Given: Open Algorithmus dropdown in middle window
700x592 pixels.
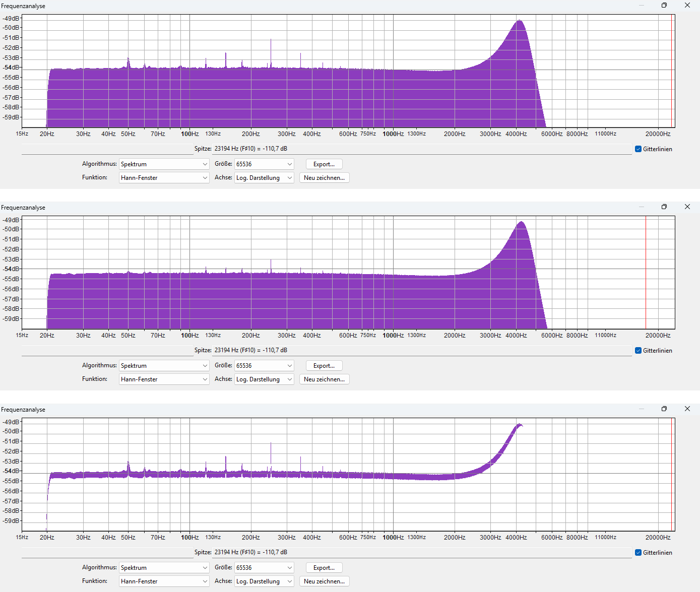Looking at the screenshot, I should click(x=164, y=366).
